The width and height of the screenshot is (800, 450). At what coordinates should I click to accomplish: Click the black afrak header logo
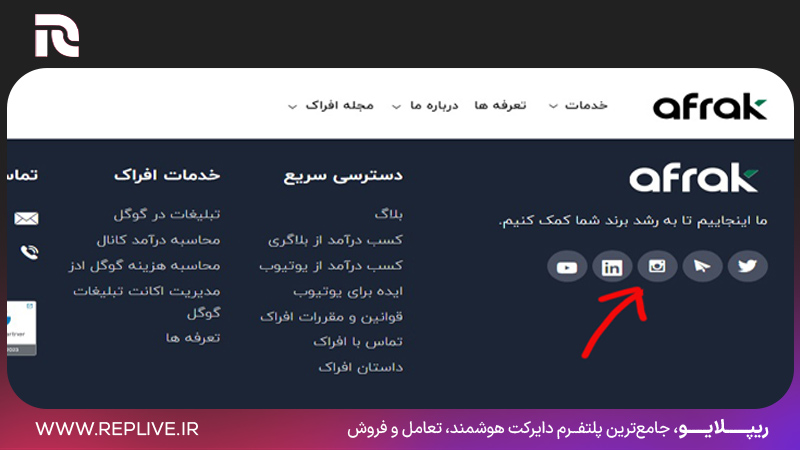coord(710,106)
